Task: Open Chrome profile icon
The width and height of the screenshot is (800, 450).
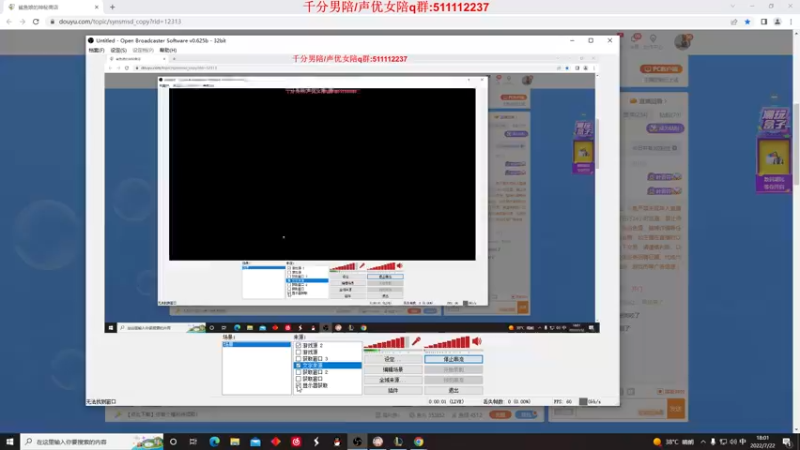Action: (778, 21)
